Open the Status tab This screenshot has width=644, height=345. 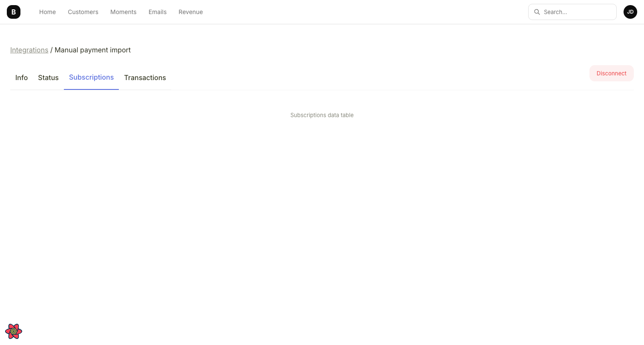[48, 78]
